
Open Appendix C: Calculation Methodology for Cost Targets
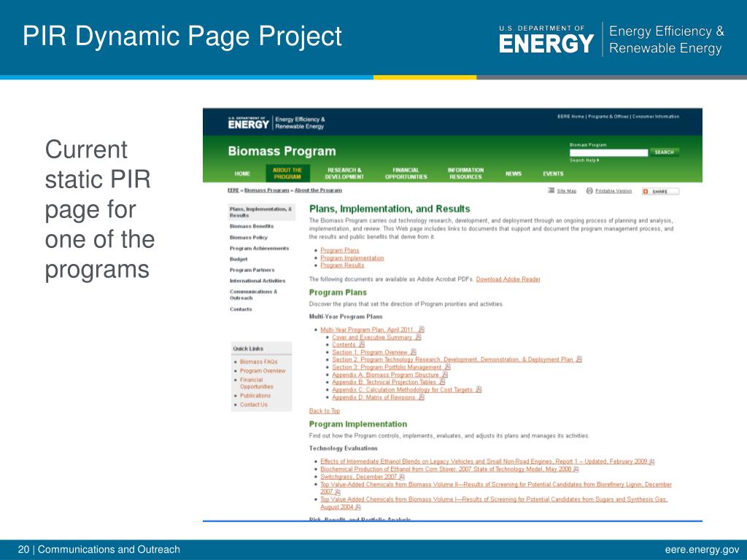(403, 389)
